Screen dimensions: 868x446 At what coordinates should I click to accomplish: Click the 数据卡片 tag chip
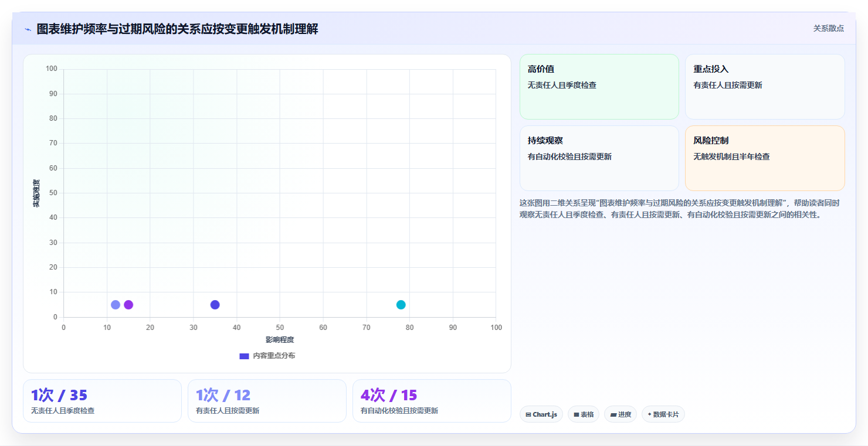[663, 414]
